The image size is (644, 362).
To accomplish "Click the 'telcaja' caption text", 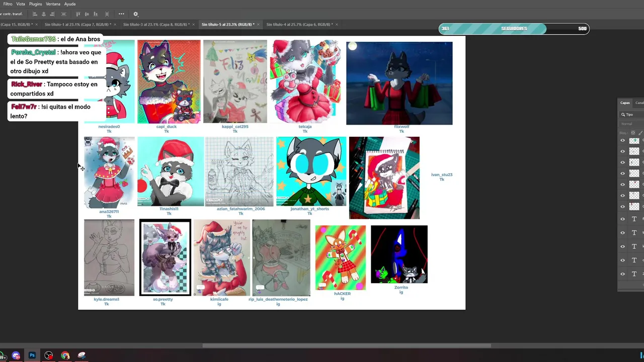I will (305, 127).
